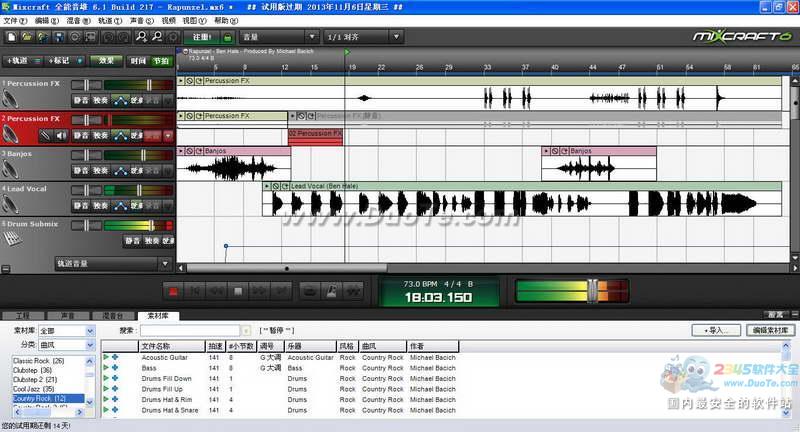Image resolution: width=800 pixels, height=432 pixels.
Task: Preview the Acoustic Guitar loop with play arrow
Action: pyautogui.click(x=106, y=358)
